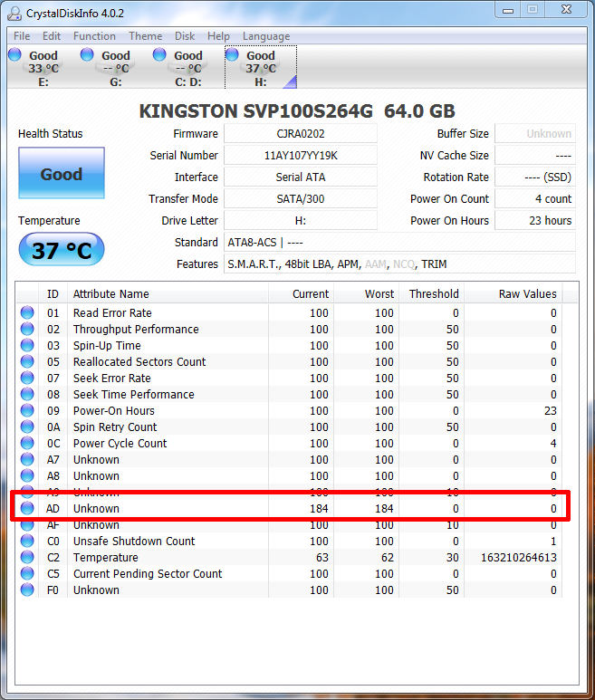Click the Attribute Name column header

click(x=168, y=293)
